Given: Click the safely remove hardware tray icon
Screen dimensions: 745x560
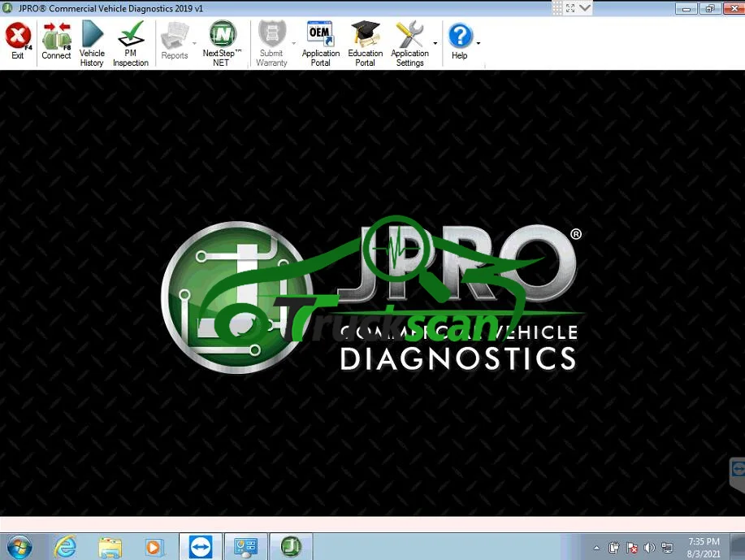Looking at the screenshot, I should [614, 548].
